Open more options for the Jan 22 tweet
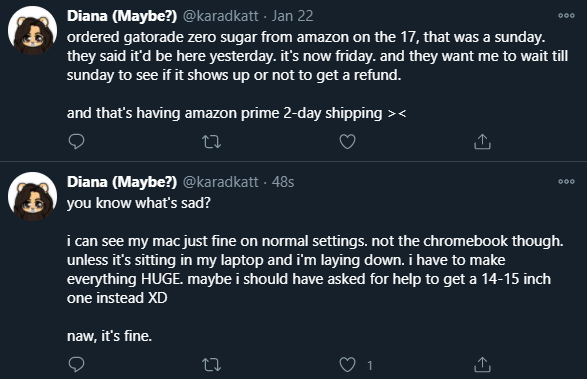 [566, 15]
